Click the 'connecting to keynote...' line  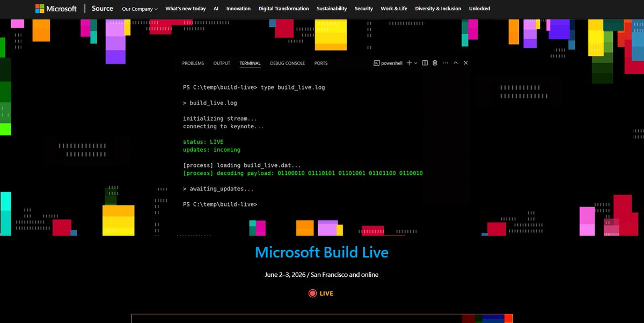(x=223, y=127)
